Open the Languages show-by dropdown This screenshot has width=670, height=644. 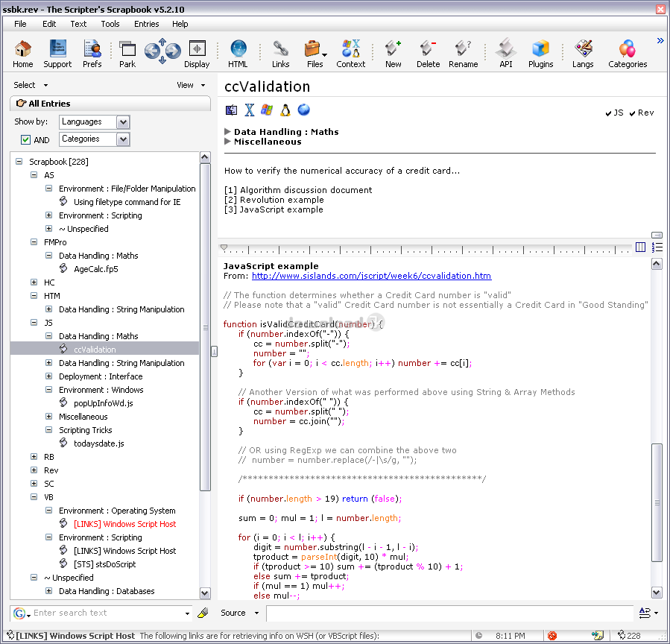point(123,121)
